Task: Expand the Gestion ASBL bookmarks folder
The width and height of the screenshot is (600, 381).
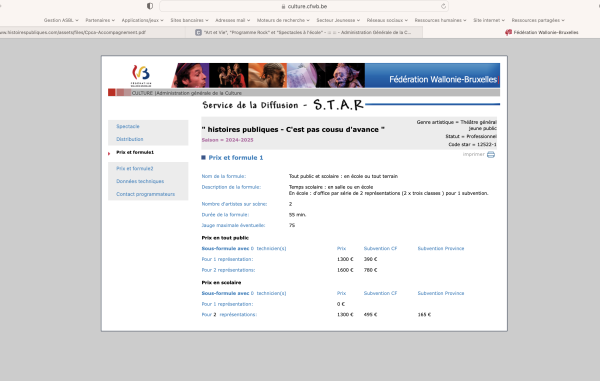Action: point(61,20)
